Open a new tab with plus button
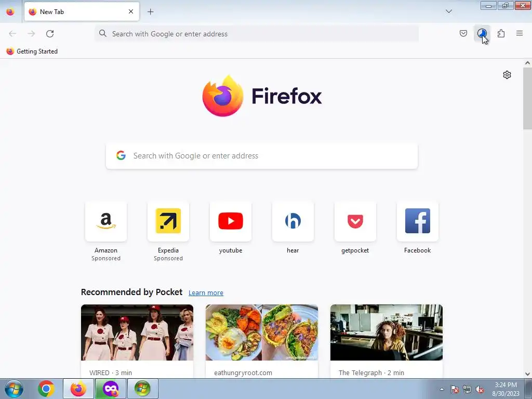 coord(150,11)
